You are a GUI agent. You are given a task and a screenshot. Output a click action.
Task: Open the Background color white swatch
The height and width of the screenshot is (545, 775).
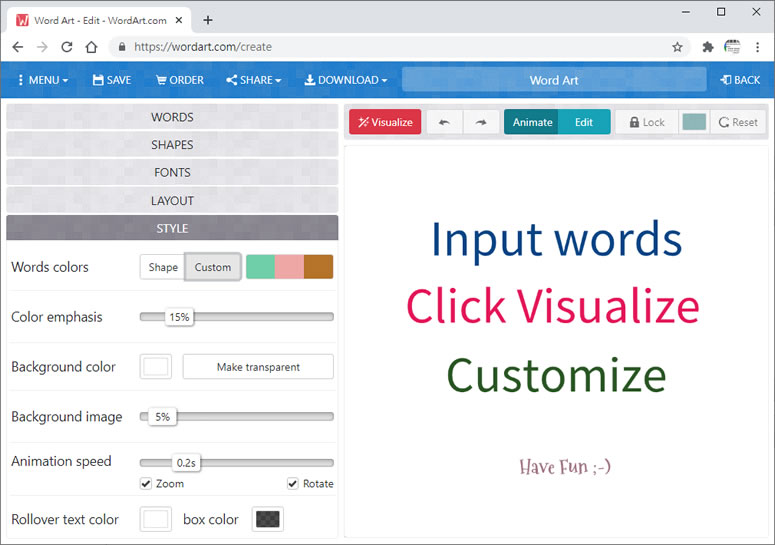(x=156, y=367)
